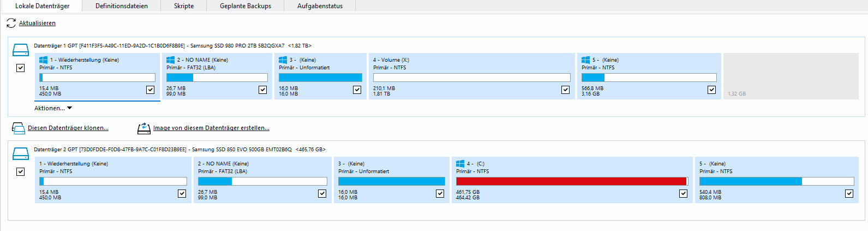The image size is (868, 231).
Task: Click Windows logo on disk 1 NO NAME partition
Action: point(170,60)
